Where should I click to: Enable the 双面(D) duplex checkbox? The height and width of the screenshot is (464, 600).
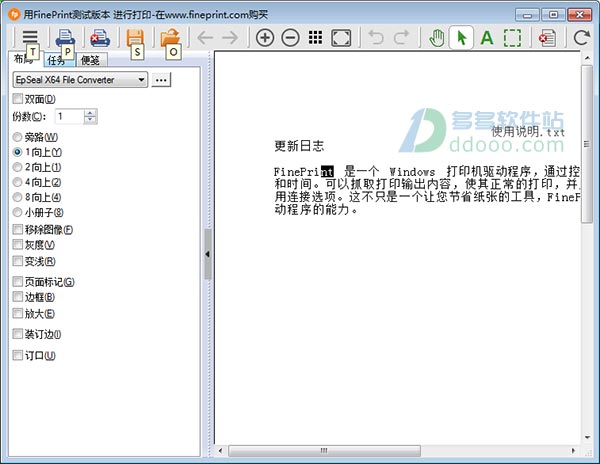coord(18,99)
